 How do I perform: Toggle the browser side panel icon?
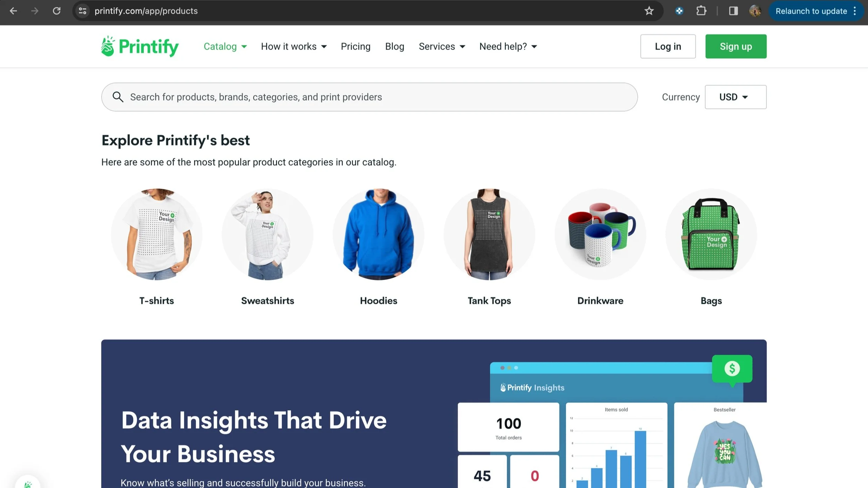[733, 11]
